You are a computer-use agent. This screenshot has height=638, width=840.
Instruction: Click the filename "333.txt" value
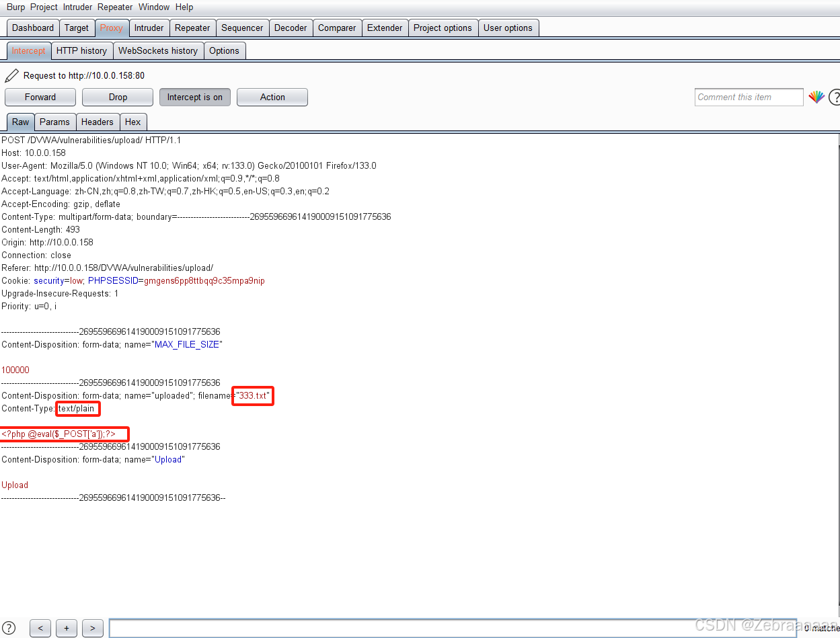point(253,395)
